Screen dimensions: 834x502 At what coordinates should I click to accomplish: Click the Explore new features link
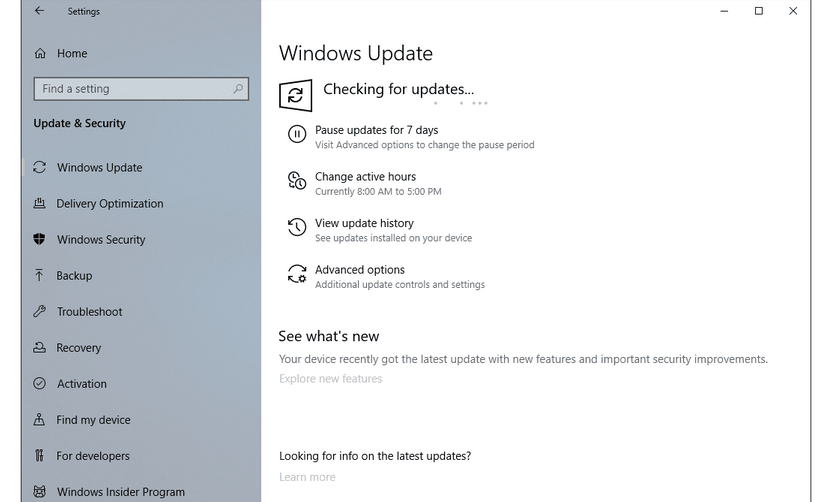(330, 379)
